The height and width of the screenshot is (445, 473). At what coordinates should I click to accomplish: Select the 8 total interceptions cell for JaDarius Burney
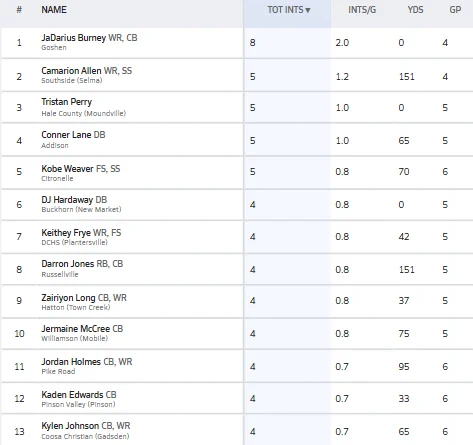click(x=253, y=43)
